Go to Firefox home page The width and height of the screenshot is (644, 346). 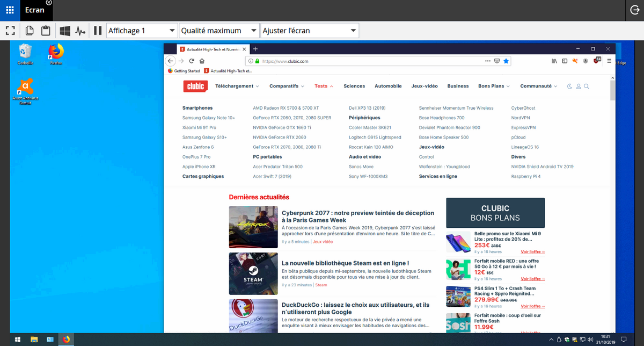pos(202,61)
